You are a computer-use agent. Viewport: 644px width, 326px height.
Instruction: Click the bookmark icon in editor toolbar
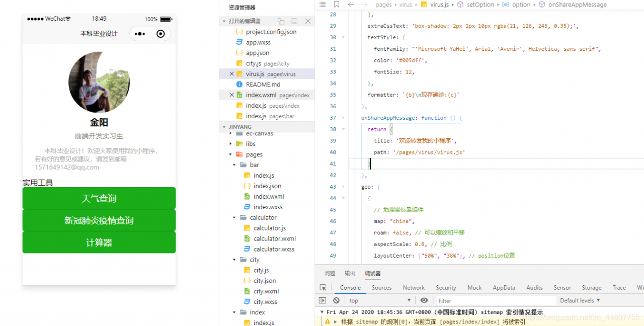337,5
